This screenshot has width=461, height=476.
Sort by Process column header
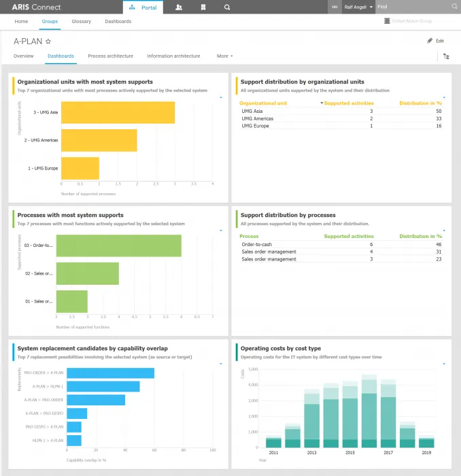(249, 236)
